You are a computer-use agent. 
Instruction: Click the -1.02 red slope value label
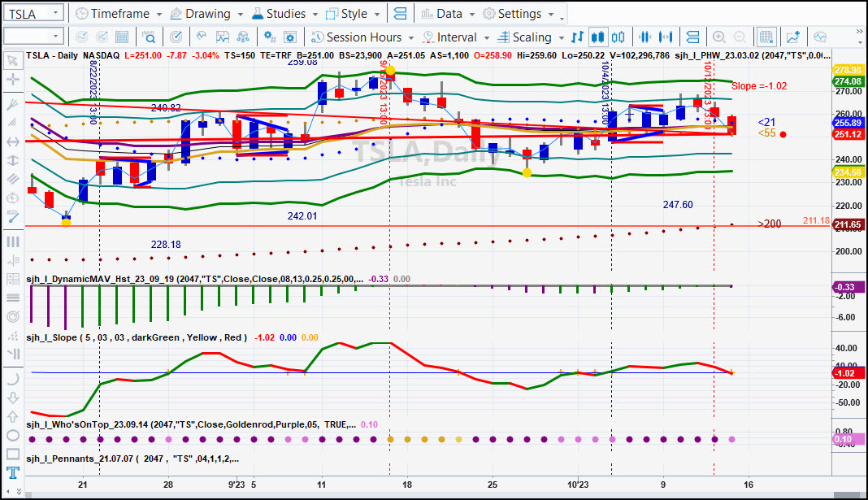(x=848, y=373)
